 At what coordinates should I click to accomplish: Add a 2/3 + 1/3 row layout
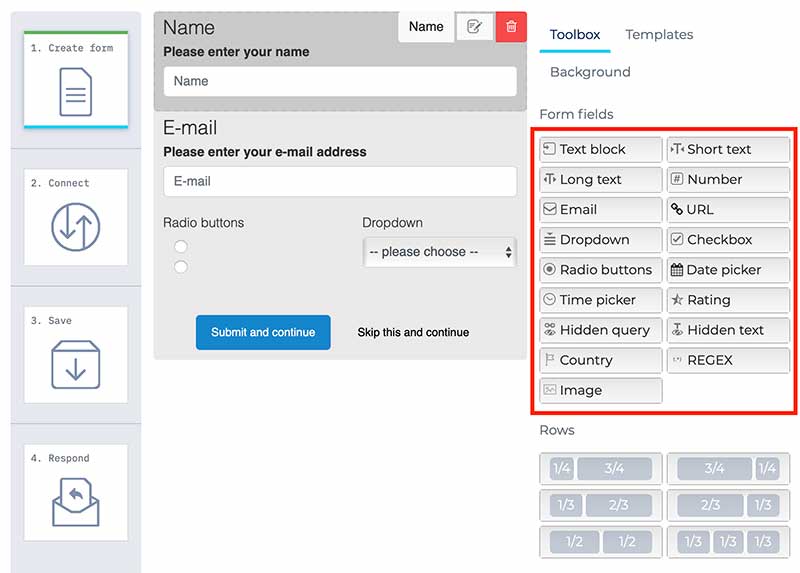click(728, 505)
